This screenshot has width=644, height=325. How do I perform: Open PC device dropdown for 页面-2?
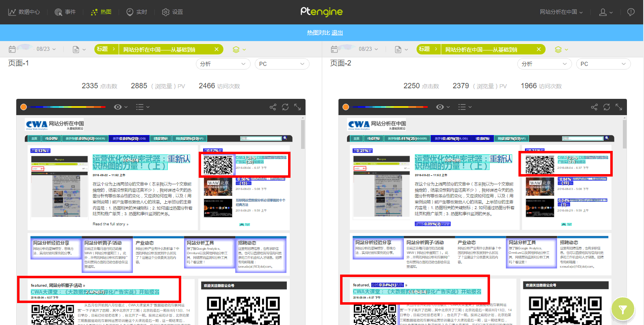point(603,64)
